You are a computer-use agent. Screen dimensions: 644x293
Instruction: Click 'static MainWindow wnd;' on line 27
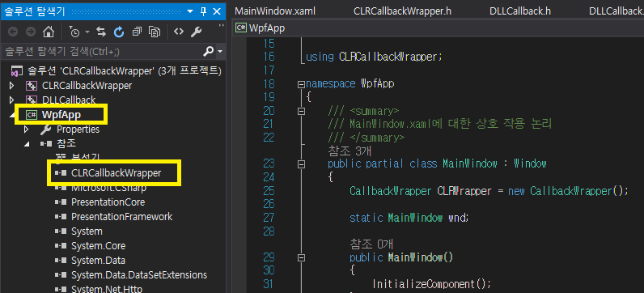409,218
